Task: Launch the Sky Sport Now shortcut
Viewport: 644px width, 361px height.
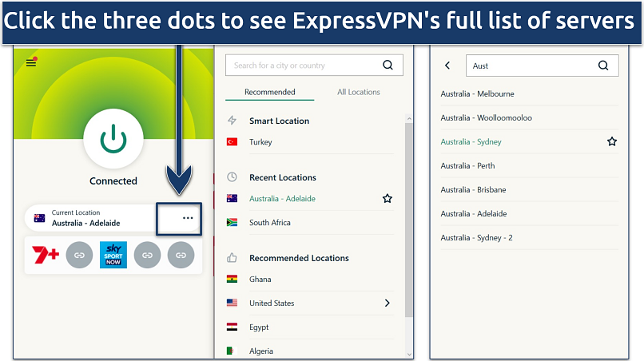Action: [x=113, y=255]
